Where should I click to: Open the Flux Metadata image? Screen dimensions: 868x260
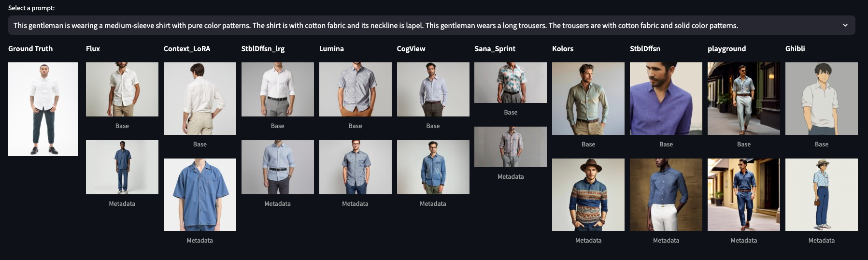click(122, 167)
